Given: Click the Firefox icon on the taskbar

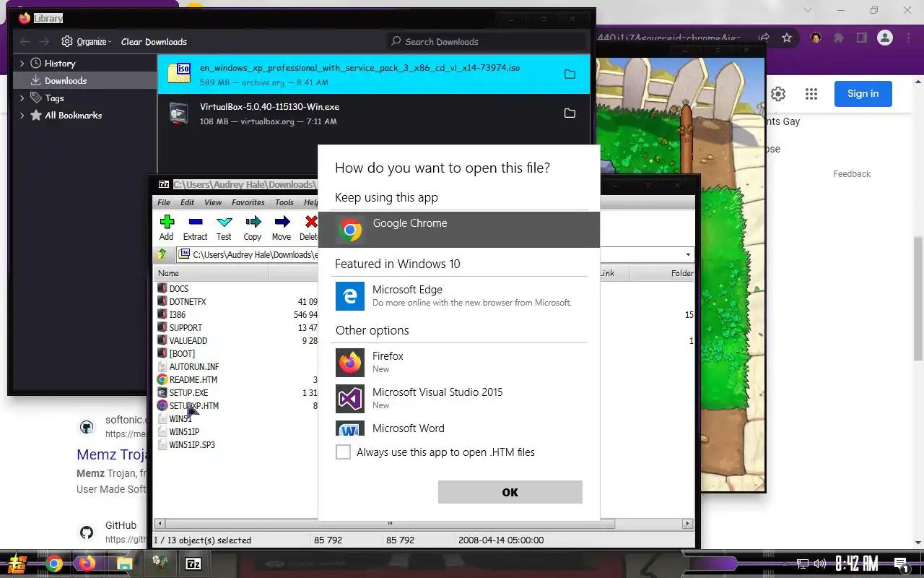Looking at the screenshot, I should [87, 564].
